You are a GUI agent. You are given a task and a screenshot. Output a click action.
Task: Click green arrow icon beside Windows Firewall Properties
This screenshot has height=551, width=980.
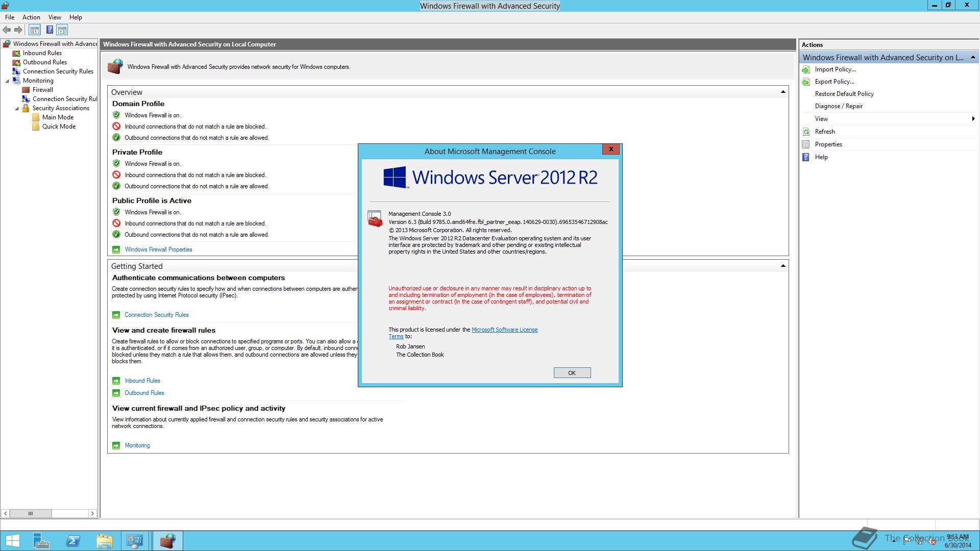(x=116, y=249)
